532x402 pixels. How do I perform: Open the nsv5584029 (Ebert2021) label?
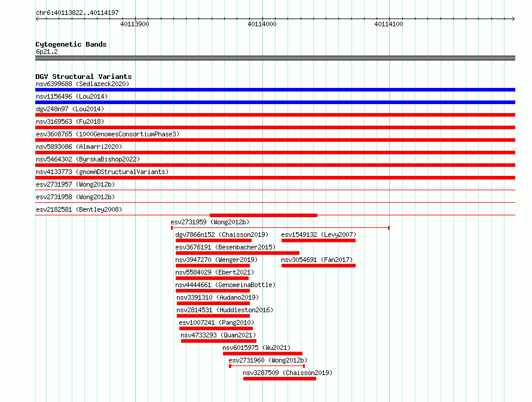pos(215,272)
